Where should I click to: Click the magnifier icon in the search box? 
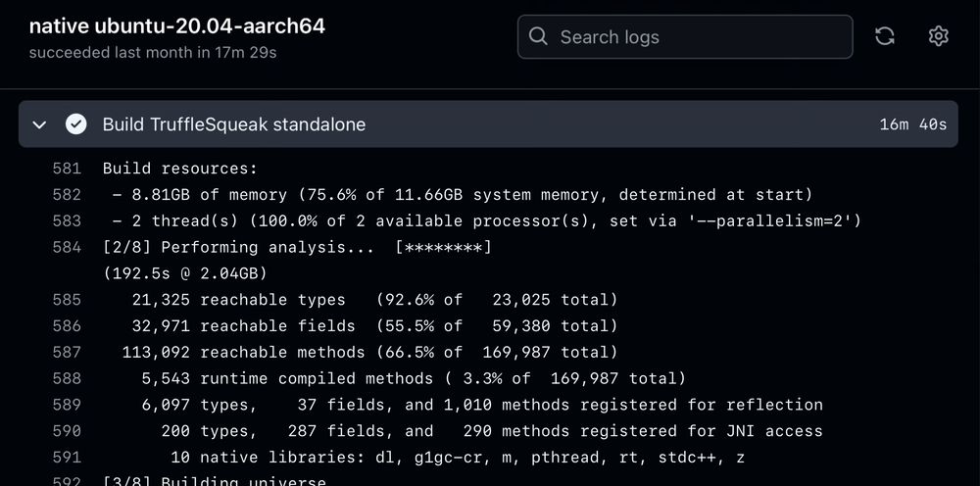point(538,37)
